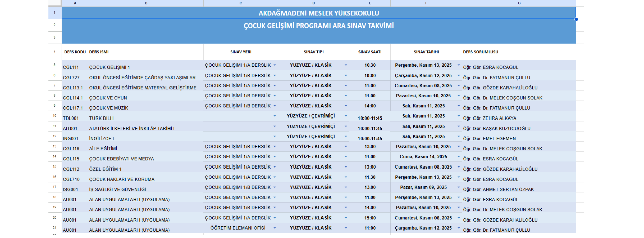Open exam date dropdown for İNGİLİZCE I row
The image size is (644, 238).
pyautogui.click(x=459, y=137)
